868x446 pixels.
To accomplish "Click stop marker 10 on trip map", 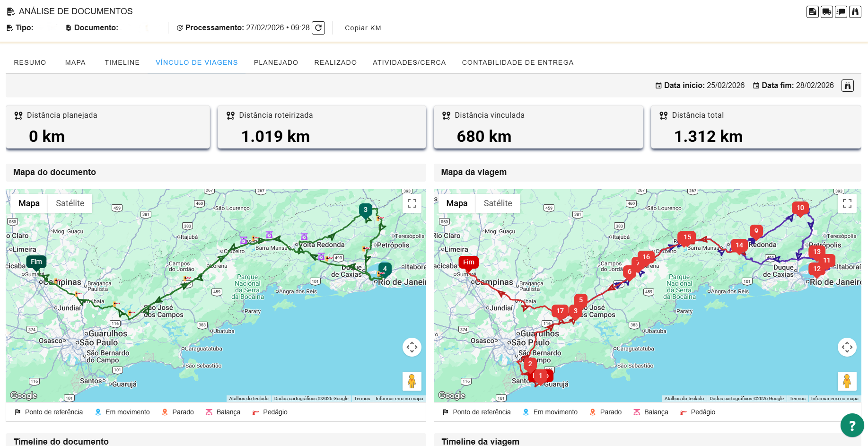I will tap(800, 208).
